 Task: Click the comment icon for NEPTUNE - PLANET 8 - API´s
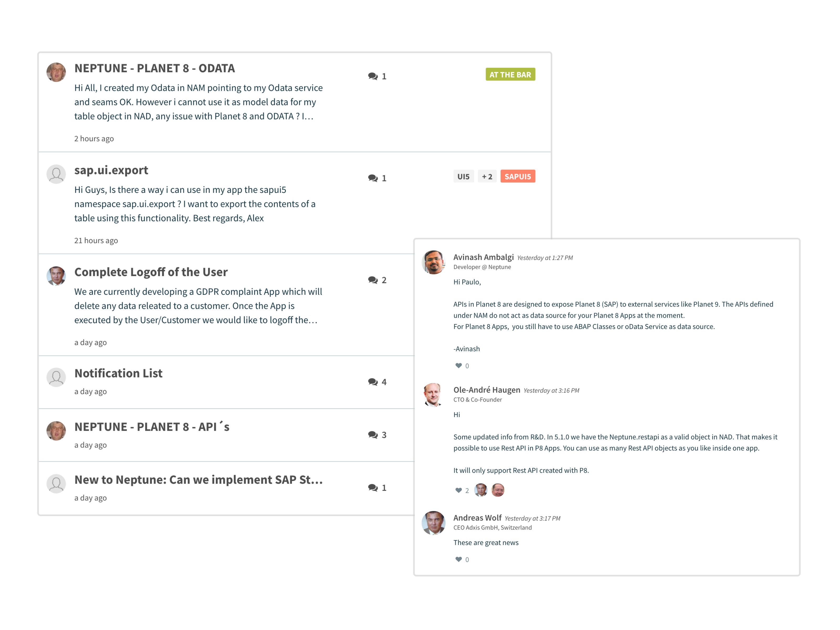[372, 434]
